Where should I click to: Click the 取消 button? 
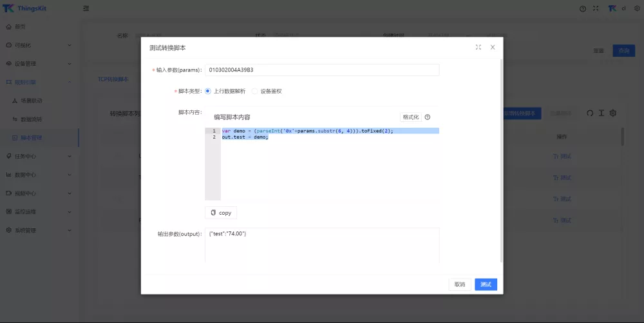(459, 284)
